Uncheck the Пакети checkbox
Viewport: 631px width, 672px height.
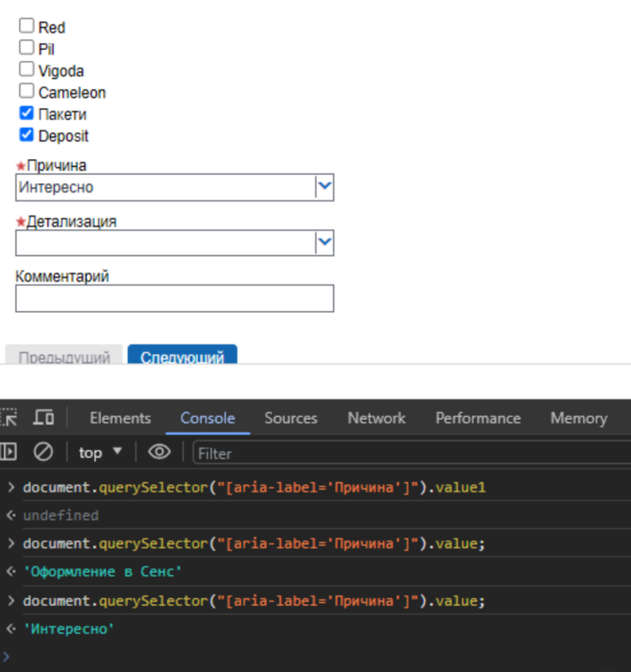coord(27,112)
